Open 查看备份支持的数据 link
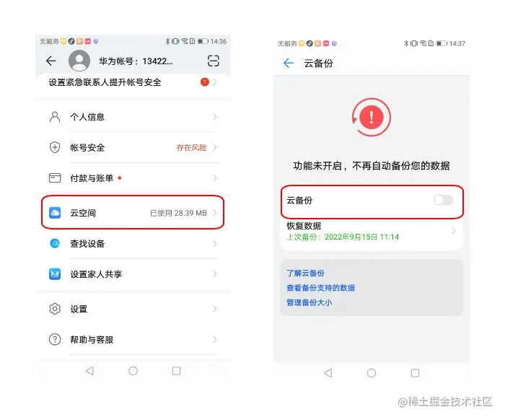 click(x=321, y=288)
